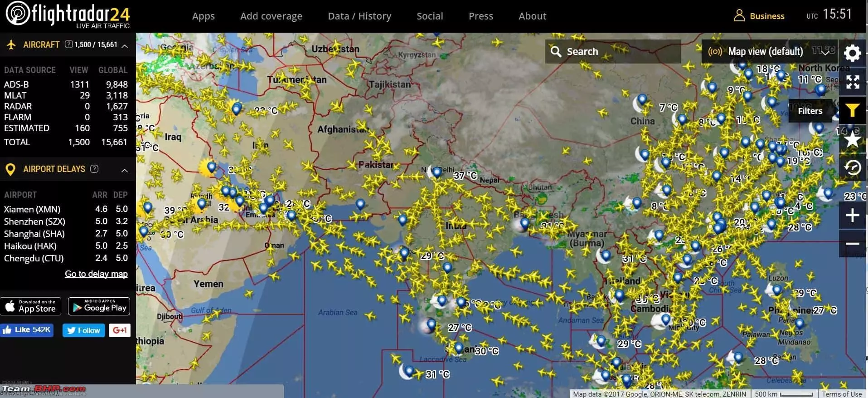The image size is (868, 398).
Task: Click the Facebook Like button
Action: coord(27,330)
